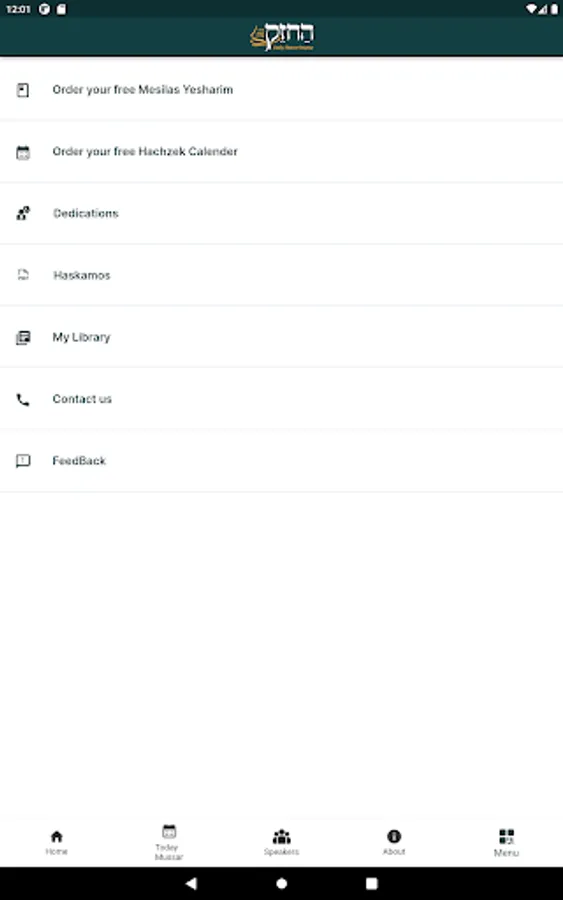Tap the FeedBack speech bubble icon
Viewport: 563px width, 900px height.
23,461
